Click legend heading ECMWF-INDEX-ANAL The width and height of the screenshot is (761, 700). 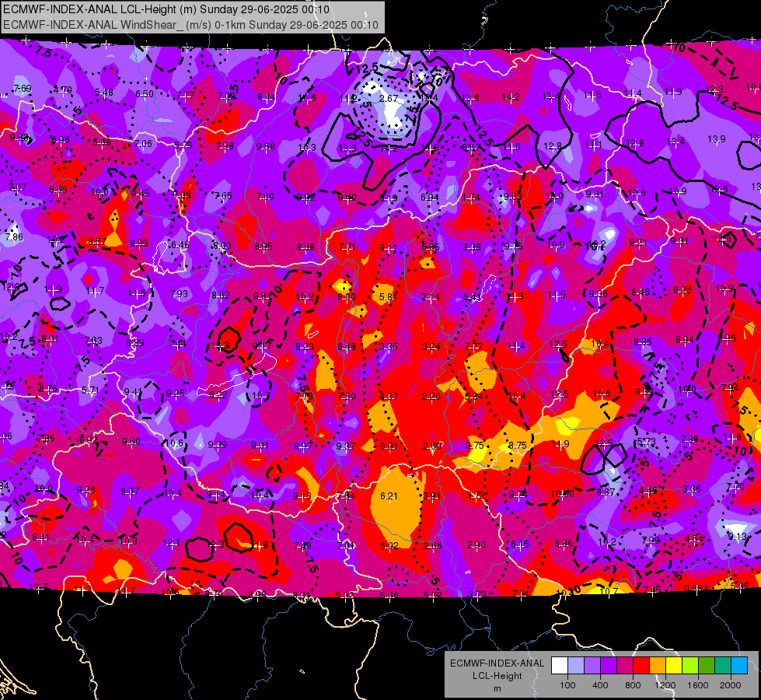click(x=497, y=663)
